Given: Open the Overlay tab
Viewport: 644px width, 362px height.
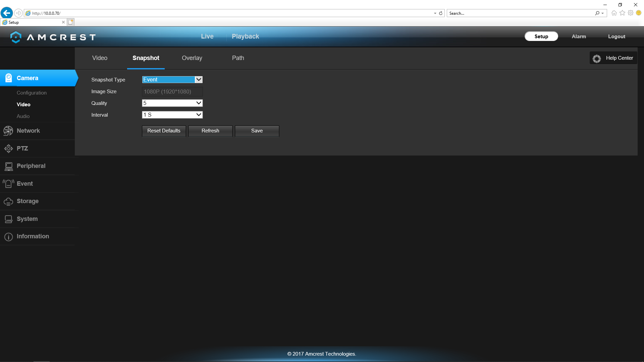Looking at the screenshot, I should 192,58.
